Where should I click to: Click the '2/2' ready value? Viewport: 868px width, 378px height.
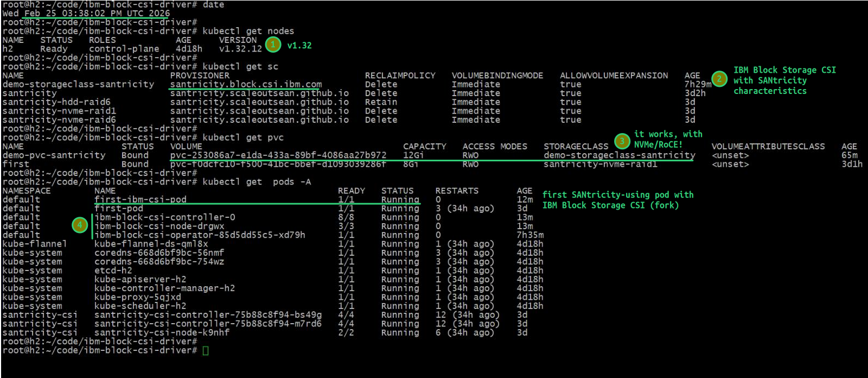[x=346, y=332]
